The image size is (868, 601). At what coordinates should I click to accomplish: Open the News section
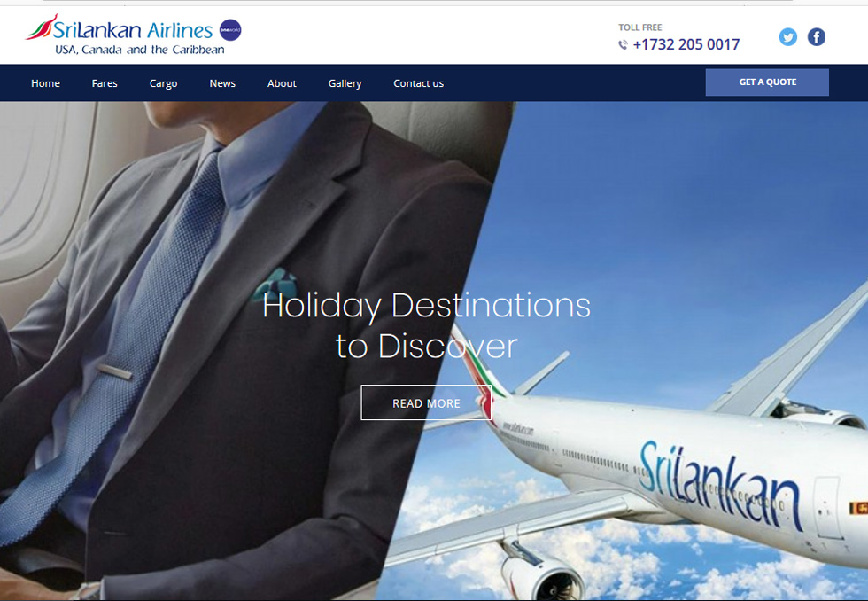click(x=222, y=83)
